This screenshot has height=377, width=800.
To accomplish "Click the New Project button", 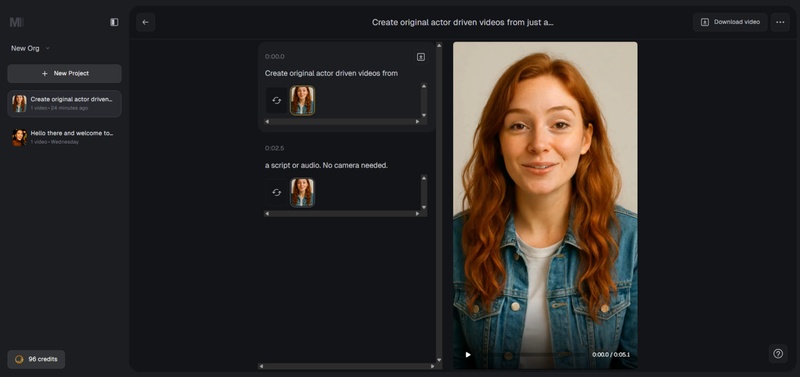I will 64,73.
